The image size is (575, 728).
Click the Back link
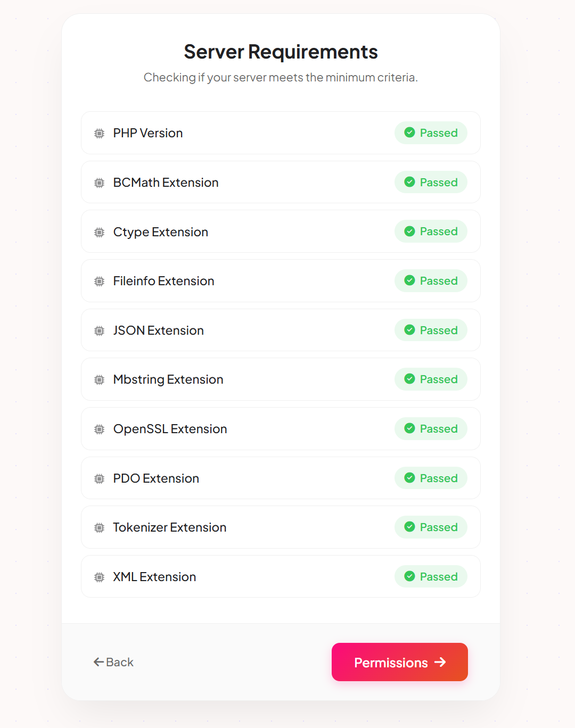coord(113,662)
